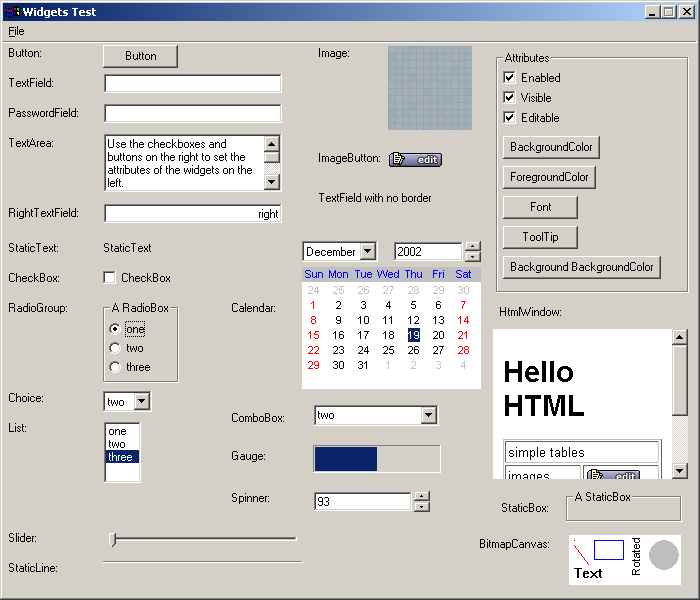This screenshot has width=700, height=600.
Task: Click the edit image button
Action: tap(415, 159)
